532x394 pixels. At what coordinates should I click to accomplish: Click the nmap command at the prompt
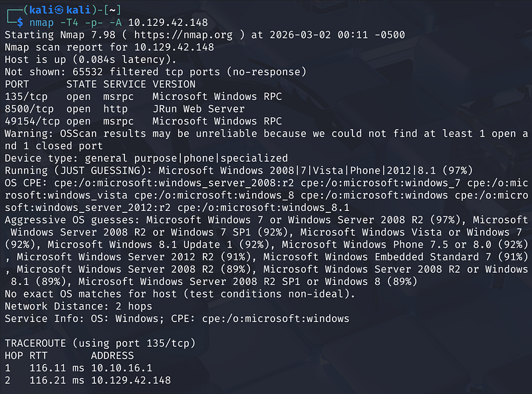point(38,22)
